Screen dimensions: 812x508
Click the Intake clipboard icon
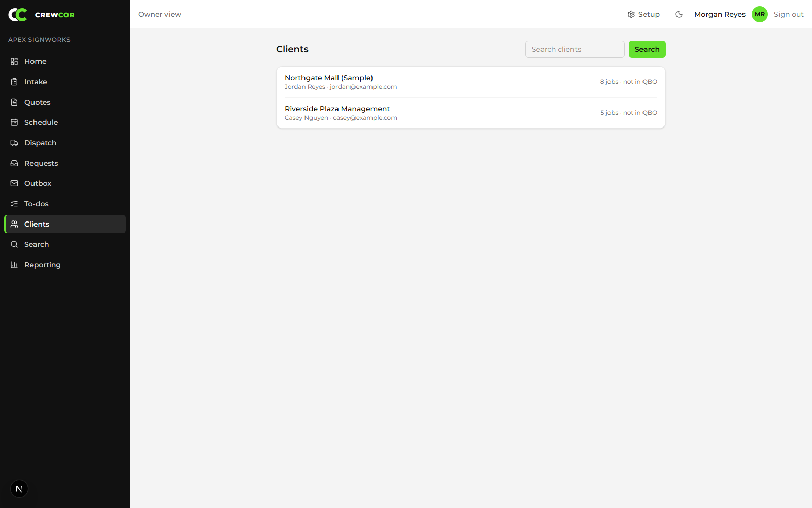[14, 82]
